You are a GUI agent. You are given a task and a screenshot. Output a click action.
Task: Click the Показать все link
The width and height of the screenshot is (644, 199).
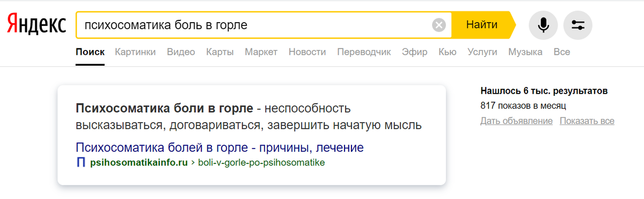pyautogui.click(x=587, y=120)
